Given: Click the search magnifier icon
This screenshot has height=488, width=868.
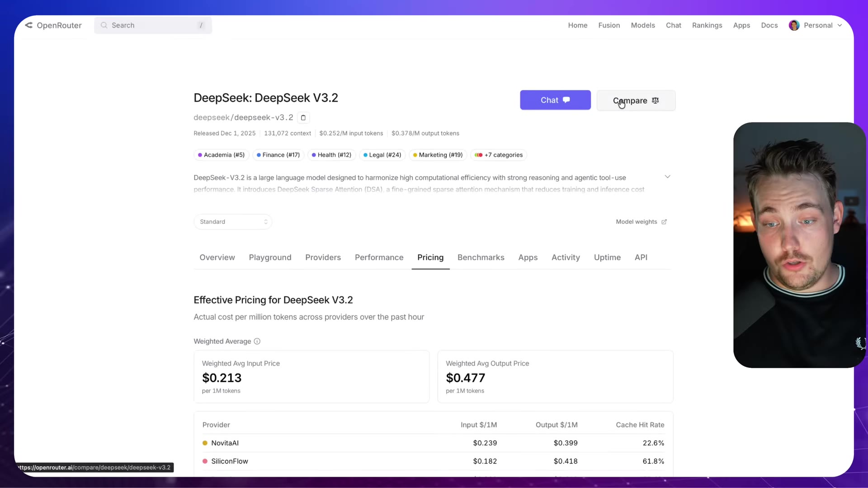Looking at the screenshot, I should point(104,25).
